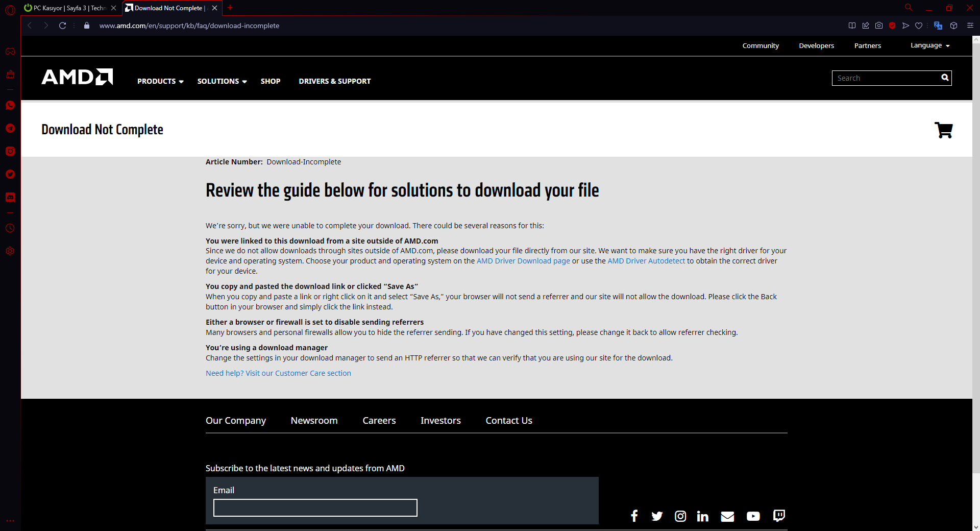Visit AMD's YouTube channel
This screenshot has height=531, width=980.
[753, 517]
